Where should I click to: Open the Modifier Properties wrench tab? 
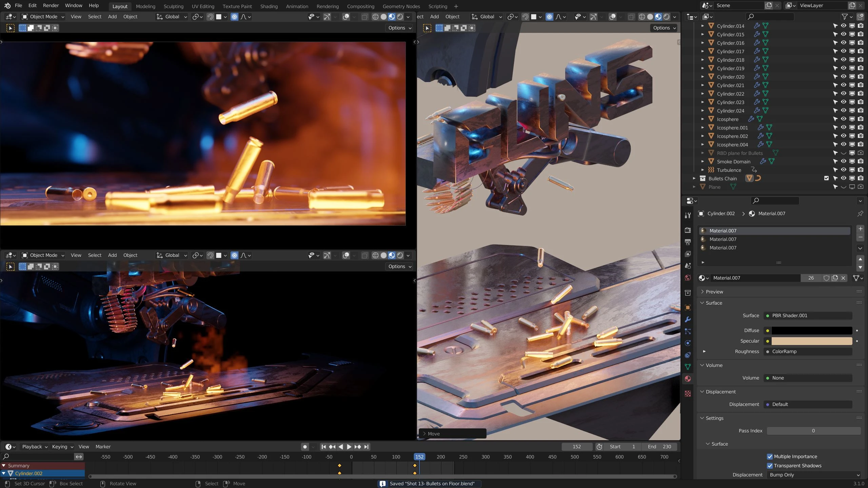coord(688,319)
